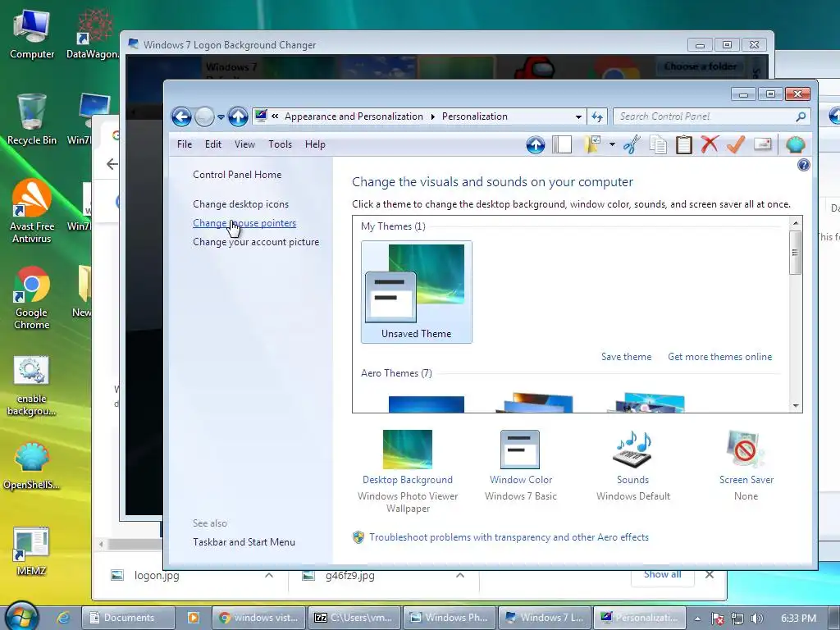Click Change mouse pointers link
Screen dimensions: 840x630
pyautogui.click(x=244, y=223)
